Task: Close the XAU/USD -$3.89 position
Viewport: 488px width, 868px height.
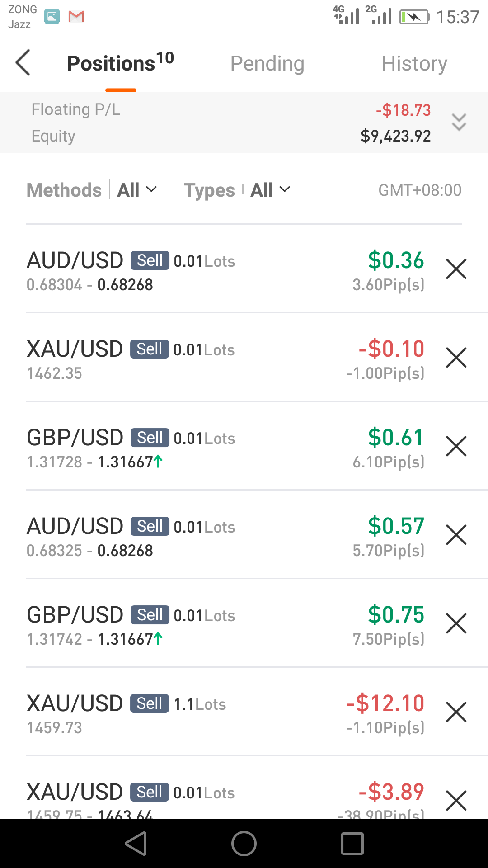Action: click(456, 801)
